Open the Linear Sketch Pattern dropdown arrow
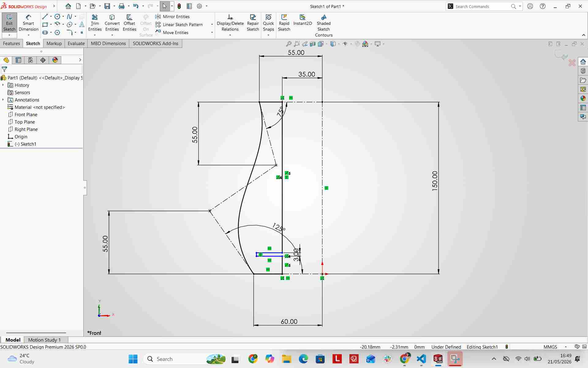Image resolution: width=588 pixels, height=368 pixels. (212, 25)
